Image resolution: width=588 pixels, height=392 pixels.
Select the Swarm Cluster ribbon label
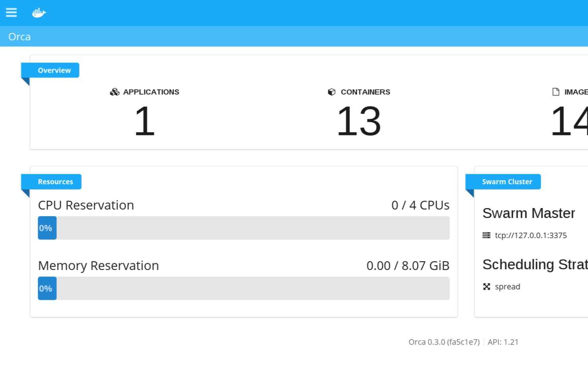[x=507, y=182]
